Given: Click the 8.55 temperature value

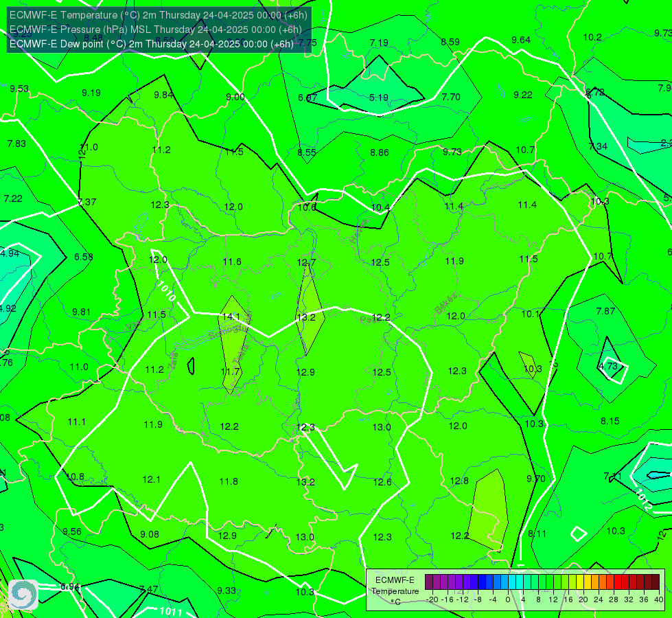Looking at the screenshot, I should click(x=307, y=152).
